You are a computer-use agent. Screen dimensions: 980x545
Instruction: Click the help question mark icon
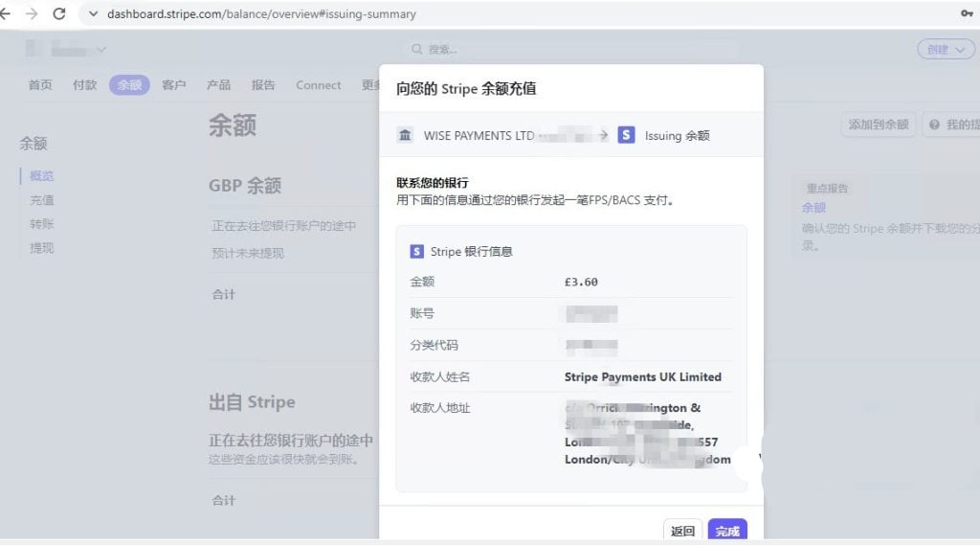pos(934,125)
